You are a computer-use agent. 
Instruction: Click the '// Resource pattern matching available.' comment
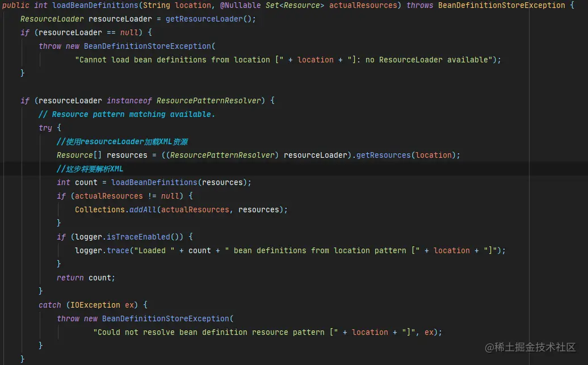click(x=127, y=114)
